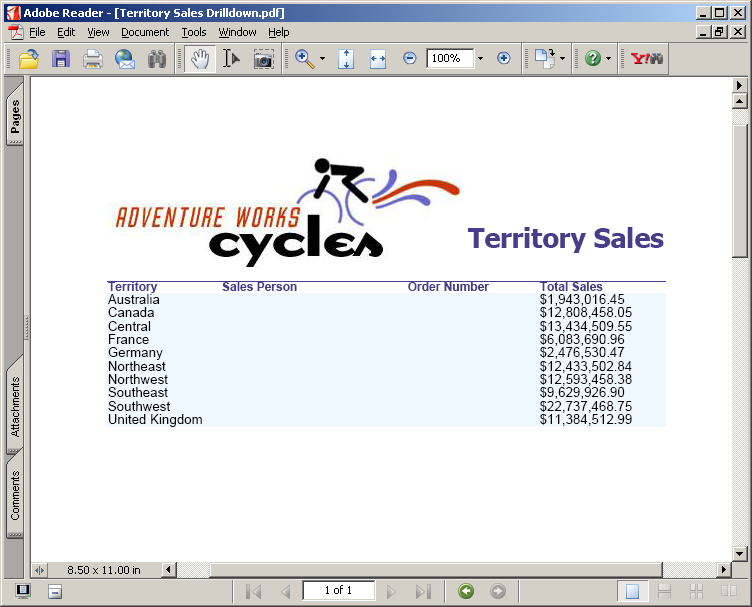Open the Pages side panel tab
The image size is (752, 607).
tap(15, 118)
